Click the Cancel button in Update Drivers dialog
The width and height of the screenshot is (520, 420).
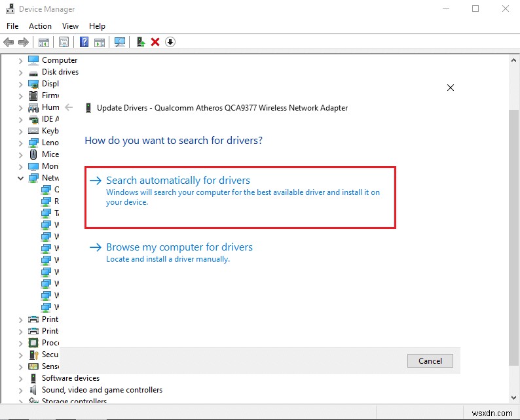pyautogui.click(x=430, y=360)
